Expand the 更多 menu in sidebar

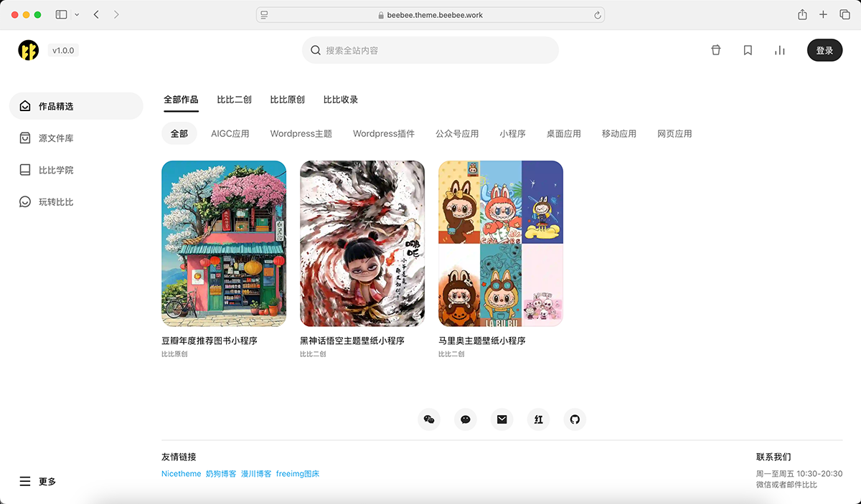coord(38,482)
